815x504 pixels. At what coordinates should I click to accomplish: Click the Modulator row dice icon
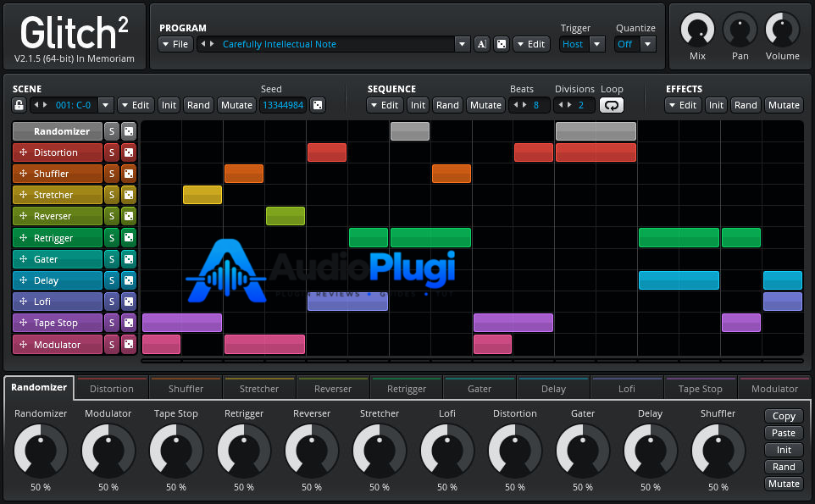pyautogui.click(x=129, y=344)
